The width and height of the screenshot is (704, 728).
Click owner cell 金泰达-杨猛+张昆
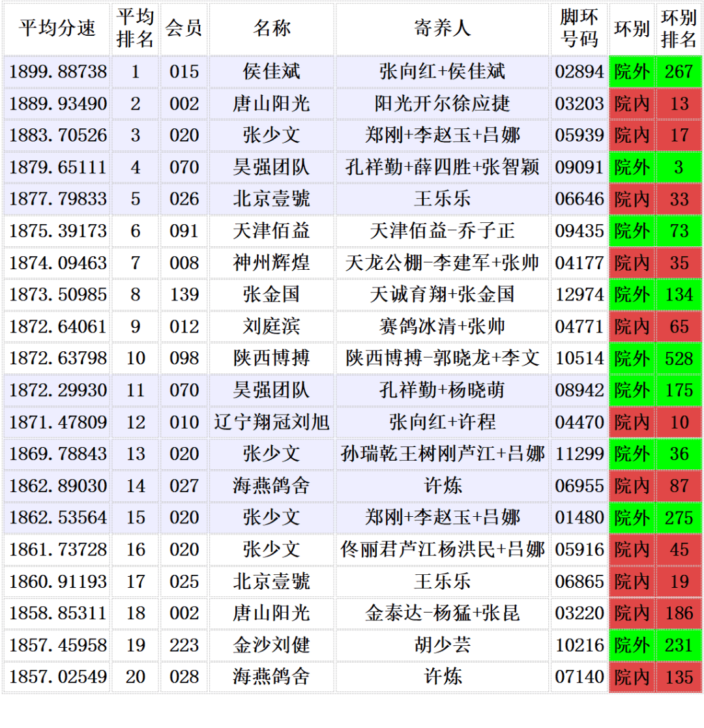coord(442,613)
